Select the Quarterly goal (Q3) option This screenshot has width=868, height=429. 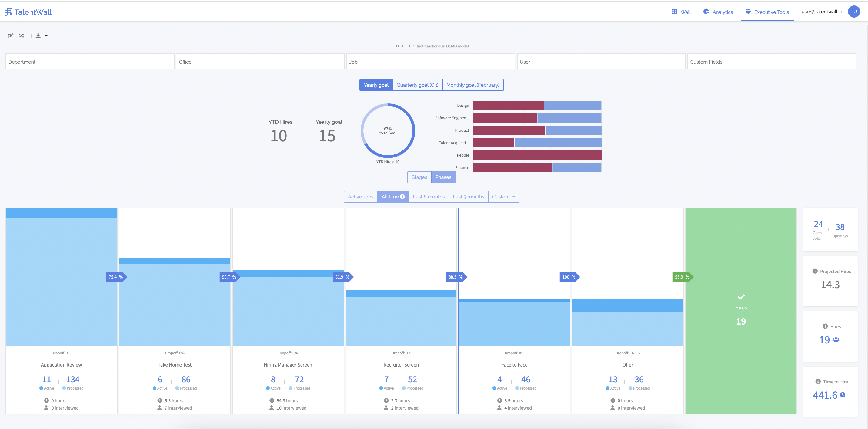pos(417,85)
